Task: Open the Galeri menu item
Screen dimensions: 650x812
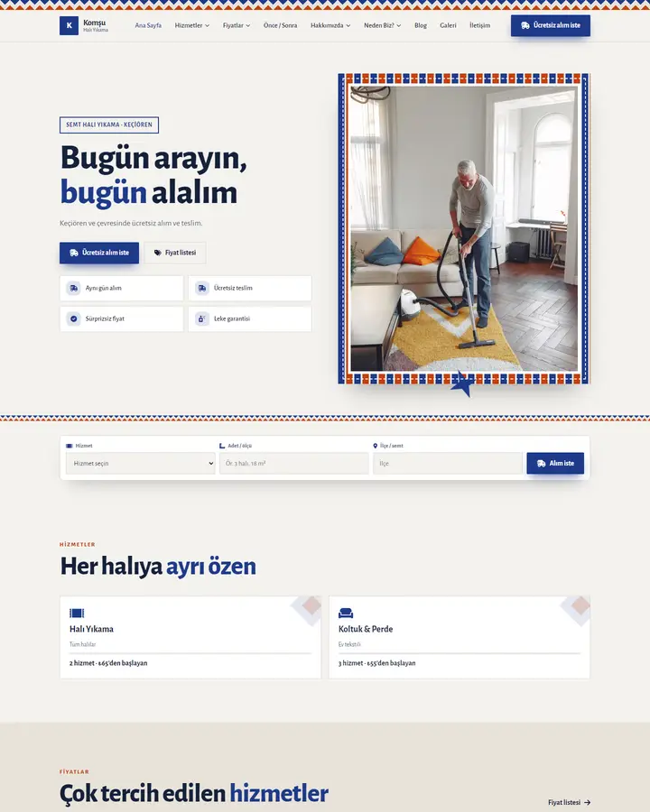Action: 449,25
